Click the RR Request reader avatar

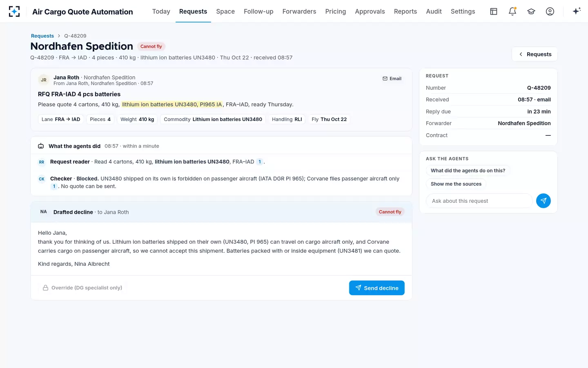click(x=42, y=162)
